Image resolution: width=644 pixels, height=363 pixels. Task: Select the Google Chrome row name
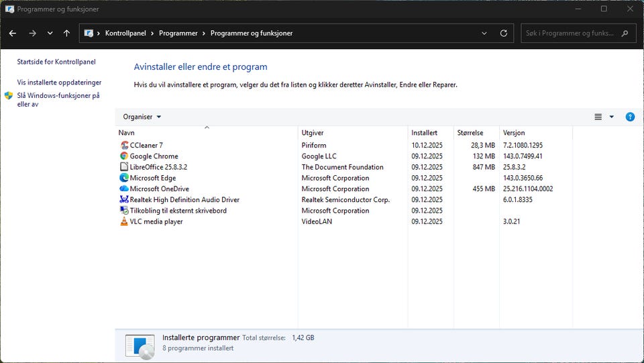(154, 156)
